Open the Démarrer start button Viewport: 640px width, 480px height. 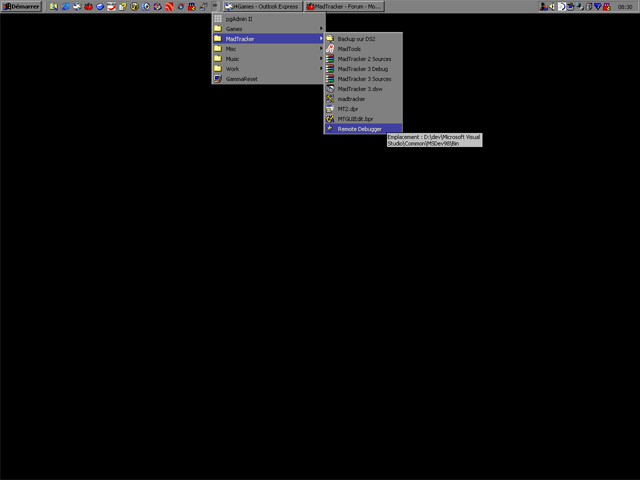(21, 7)
